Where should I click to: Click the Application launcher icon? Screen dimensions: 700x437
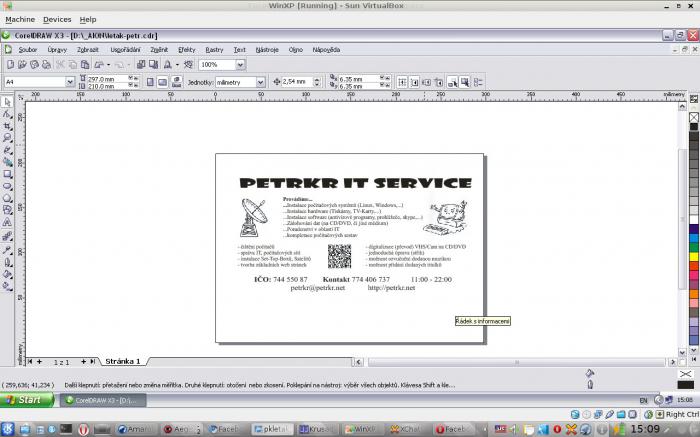168,65
